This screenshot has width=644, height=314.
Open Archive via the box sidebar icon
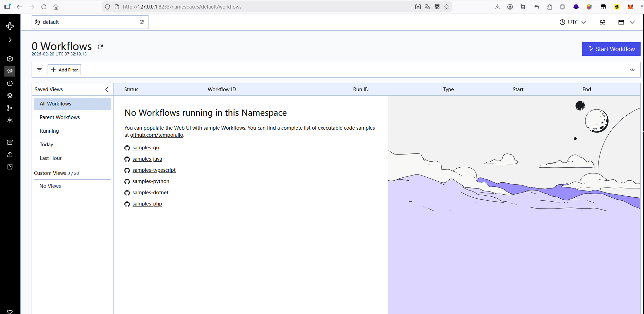pyautogui.click(x=10, y=142)
